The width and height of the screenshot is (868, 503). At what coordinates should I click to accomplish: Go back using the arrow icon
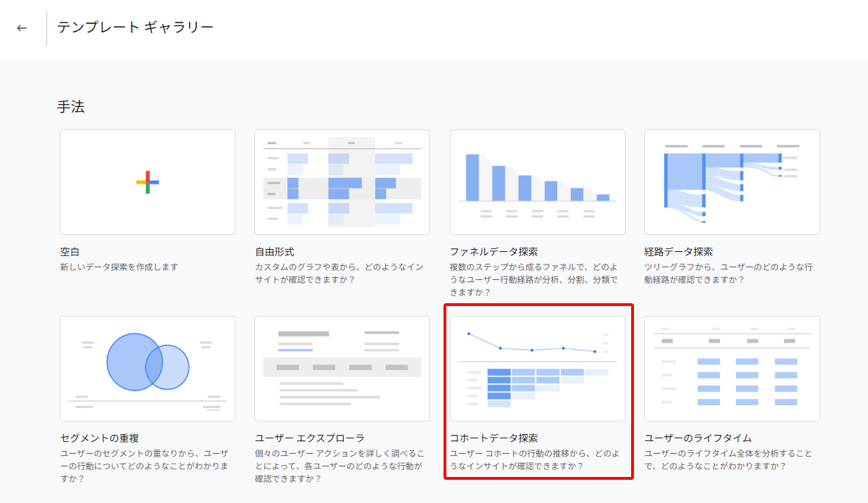[22, 28]
